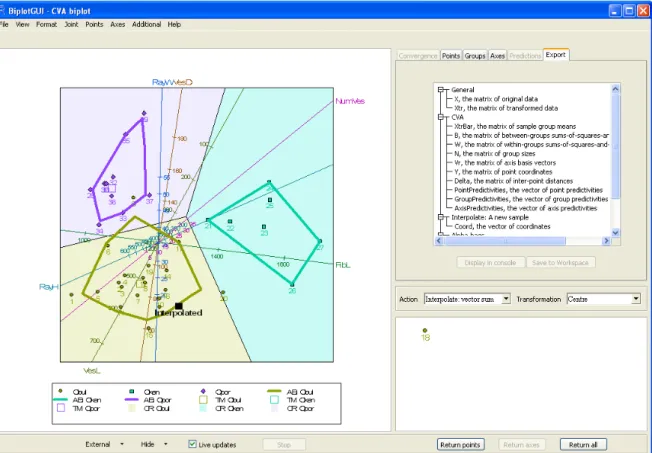The width and height of the screenshot is (652, 453).
Task: Select 'GroupPredictivities' tree item
Action: click(x=531, y=199)
